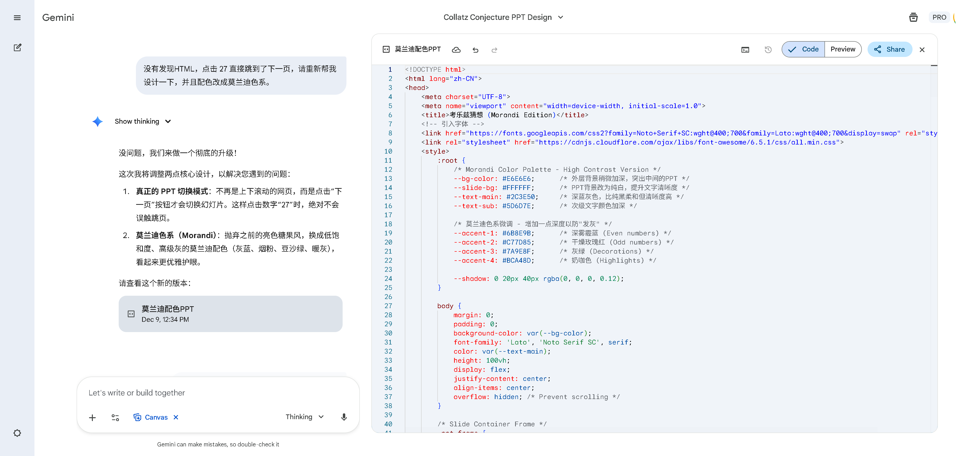Click the undo arrow in canvas toolbar
980x456 pixels.
475,50
